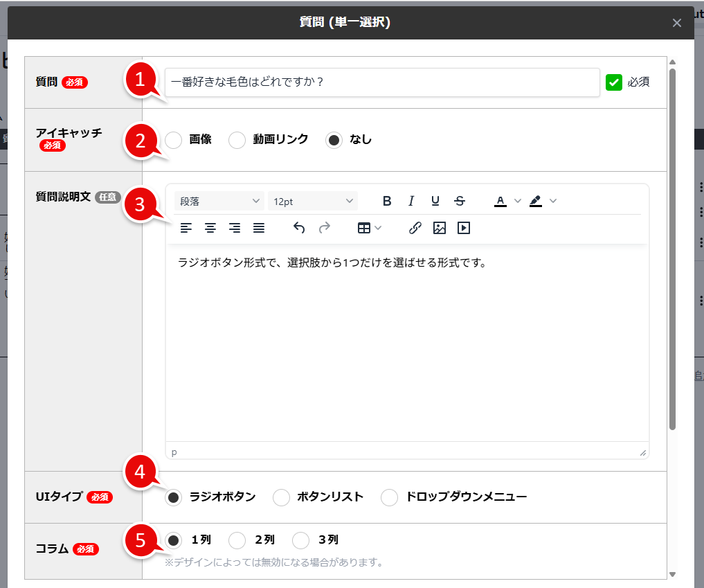Toggle bold formatting in the editor toolbar
Image resolution: width=704 pixels, height=588 pixels.
click(x=387, y=201)
